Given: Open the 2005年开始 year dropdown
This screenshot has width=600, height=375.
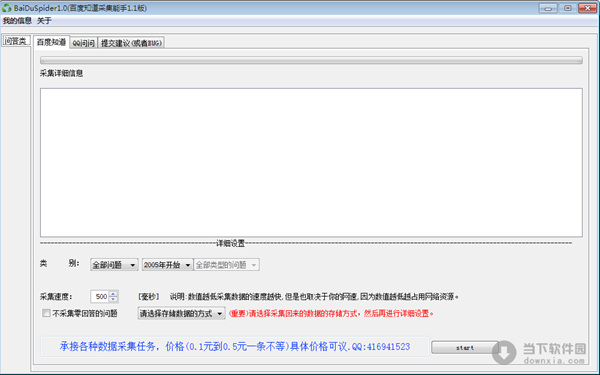Looking at the screenshot, I should coord(167,265).
